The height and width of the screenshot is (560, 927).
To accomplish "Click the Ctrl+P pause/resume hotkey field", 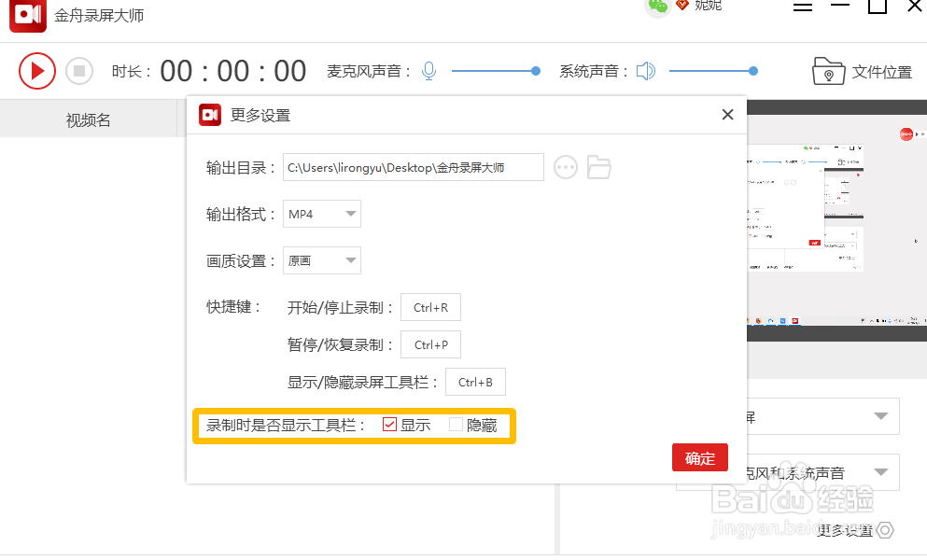I will tap(430, 344).
